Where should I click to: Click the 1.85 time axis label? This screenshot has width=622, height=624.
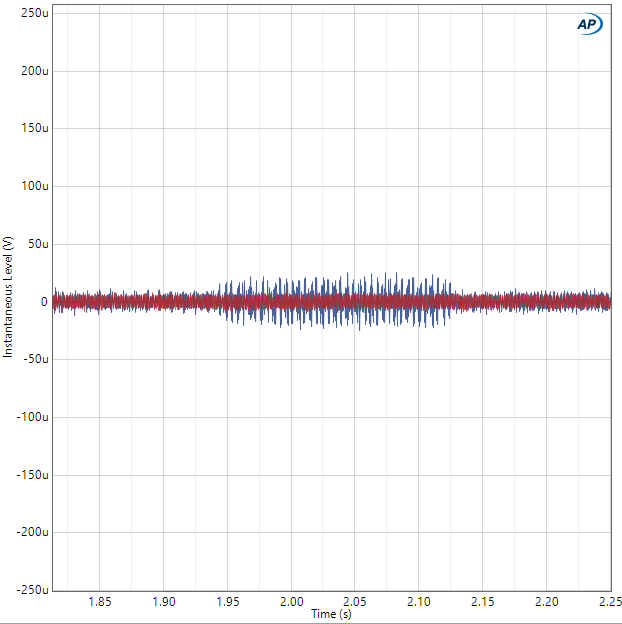pos(99,601)
